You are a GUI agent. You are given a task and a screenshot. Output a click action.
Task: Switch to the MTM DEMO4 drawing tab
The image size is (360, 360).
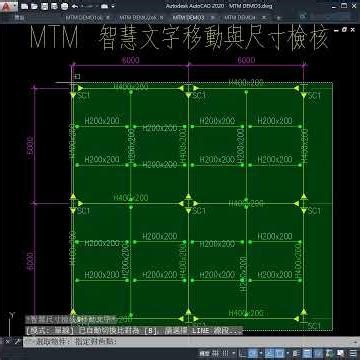click(x=240, y=17)
